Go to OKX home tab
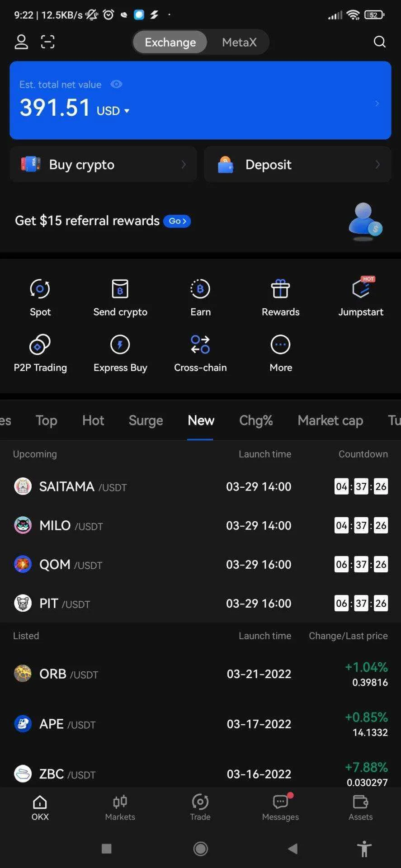Viewport: 401px width, 868px height. [x=40, y=808]
